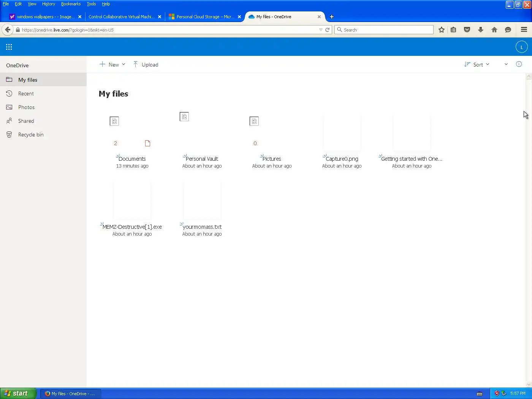
Task: Close the windows wallpapers tab
Action: tap(80, 17)
